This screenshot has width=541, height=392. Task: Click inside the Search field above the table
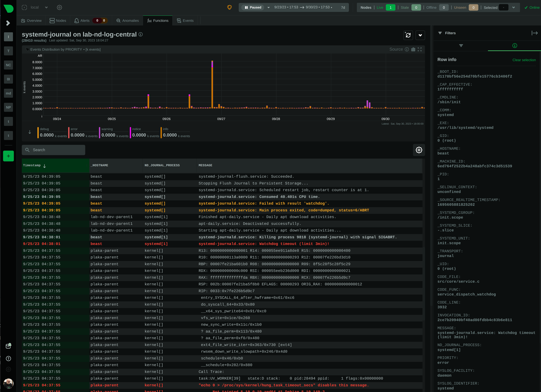(x=53, y=150)
